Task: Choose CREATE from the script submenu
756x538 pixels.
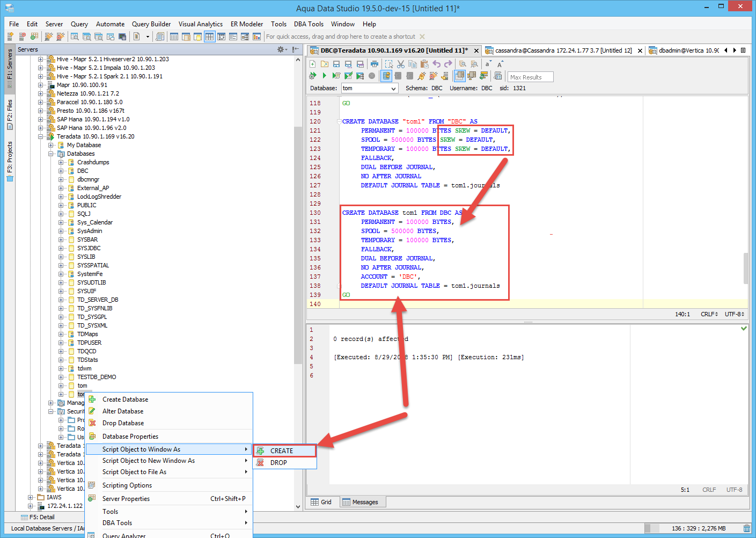Action: pos(285,451)
